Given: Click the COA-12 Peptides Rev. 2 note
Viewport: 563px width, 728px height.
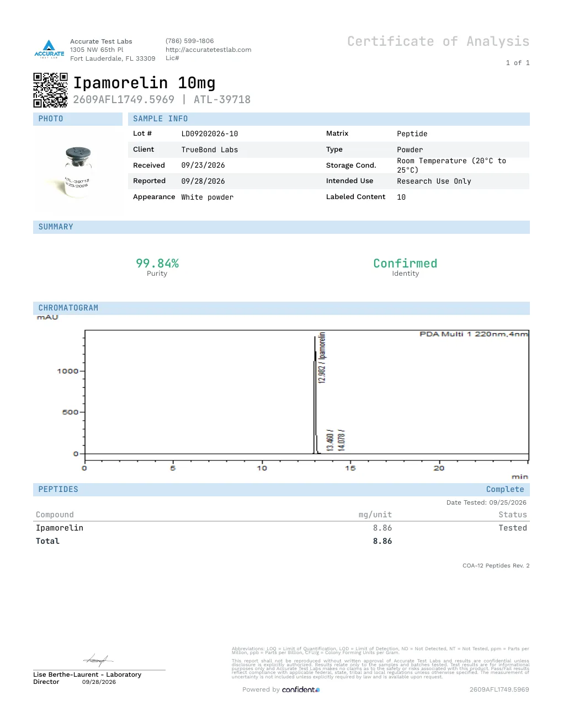Looking at the screenshot, I should point(496,566).
